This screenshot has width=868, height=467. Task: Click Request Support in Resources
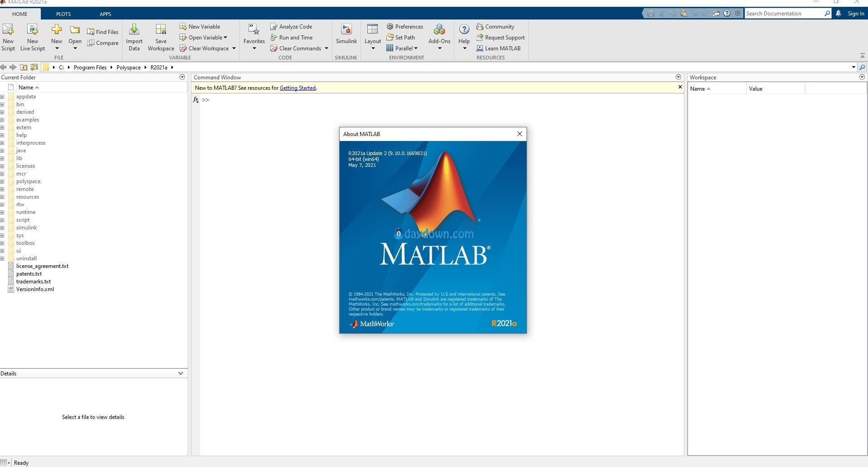tap(500, 38)
